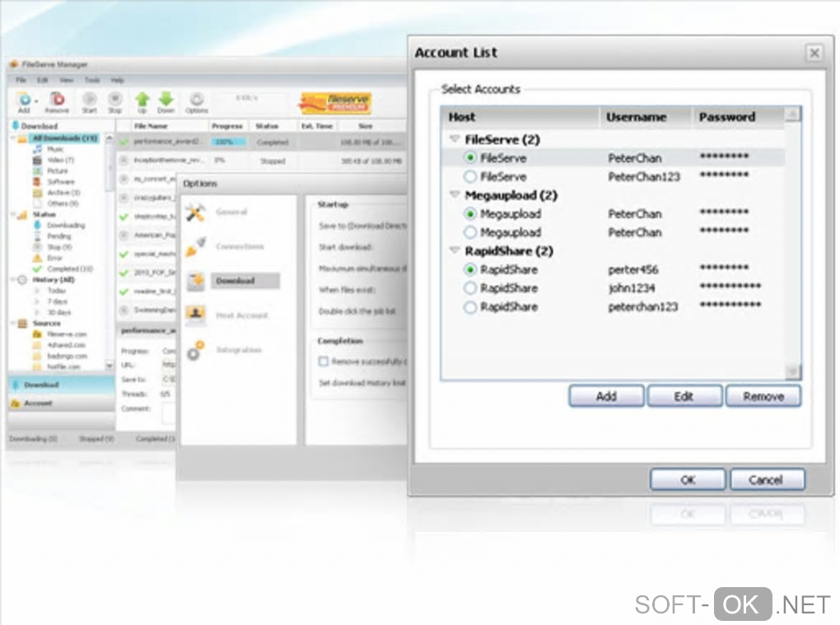Open the File menu in FileServe Manager

coord(21,80)
